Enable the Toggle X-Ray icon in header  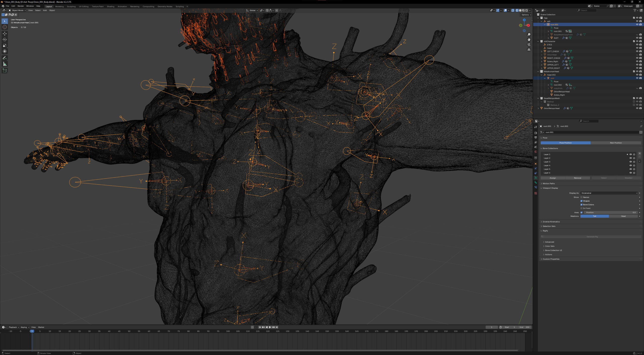[513, 10]
